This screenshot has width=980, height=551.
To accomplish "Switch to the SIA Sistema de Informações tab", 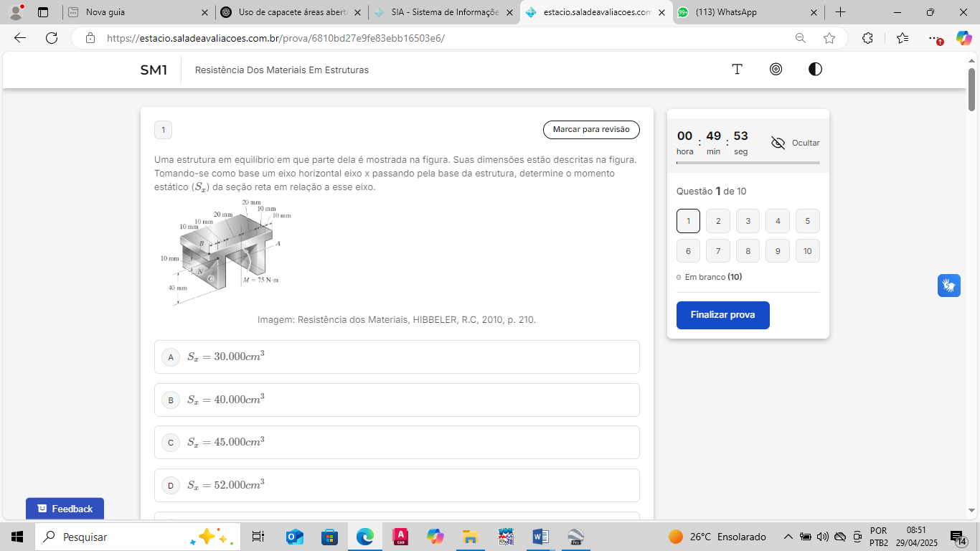I will (443, 12).
